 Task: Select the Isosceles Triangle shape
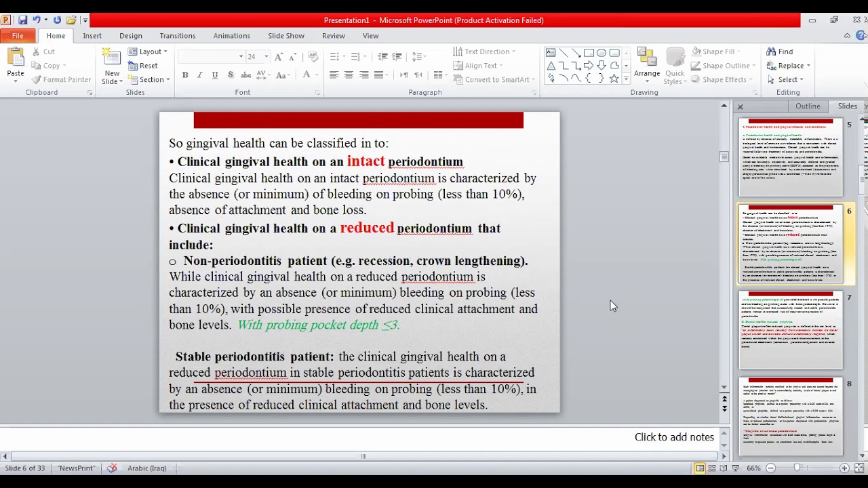point(551,66)
